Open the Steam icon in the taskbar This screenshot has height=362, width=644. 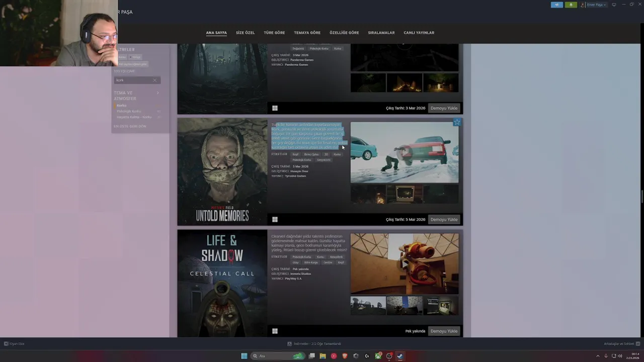pos(400,356)
